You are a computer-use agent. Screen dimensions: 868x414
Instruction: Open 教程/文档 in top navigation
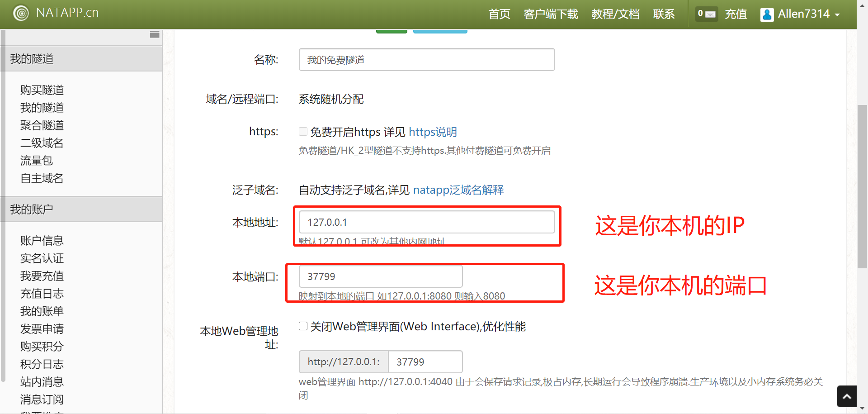tap(615, 14)
